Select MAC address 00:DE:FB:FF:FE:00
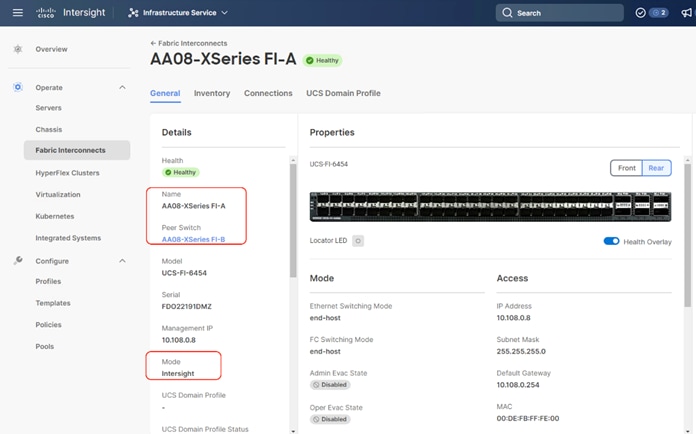696x434 pixels. point(528,418)
